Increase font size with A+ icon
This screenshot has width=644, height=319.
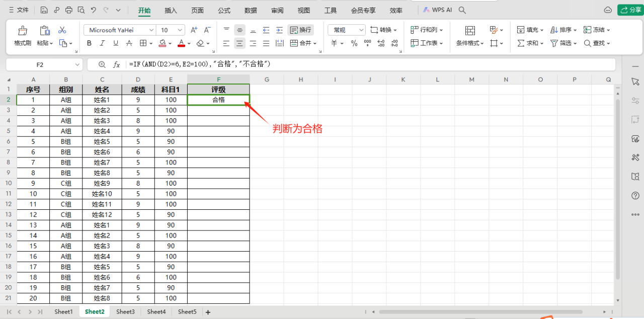coord(194,30)
